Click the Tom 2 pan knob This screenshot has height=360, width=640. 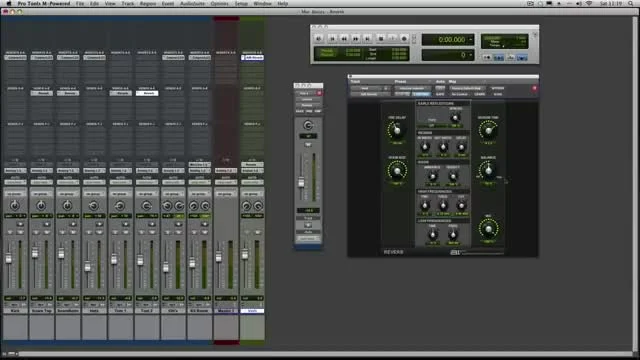pos(146,205)
